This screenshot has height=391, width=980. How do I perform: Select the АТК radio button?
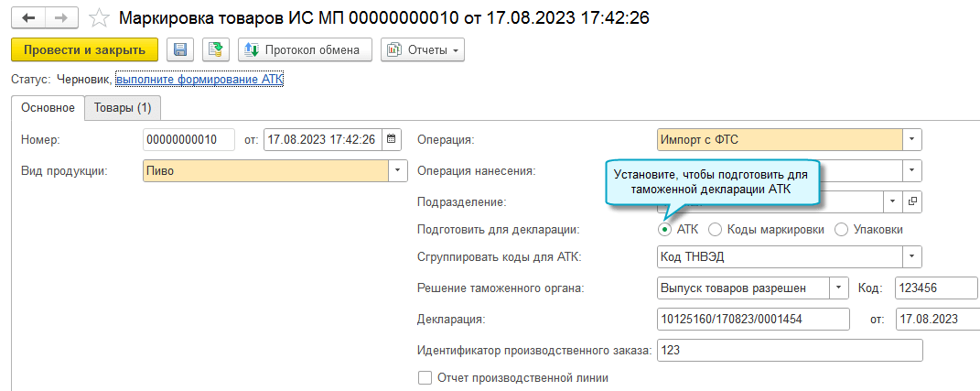[665, 229]
